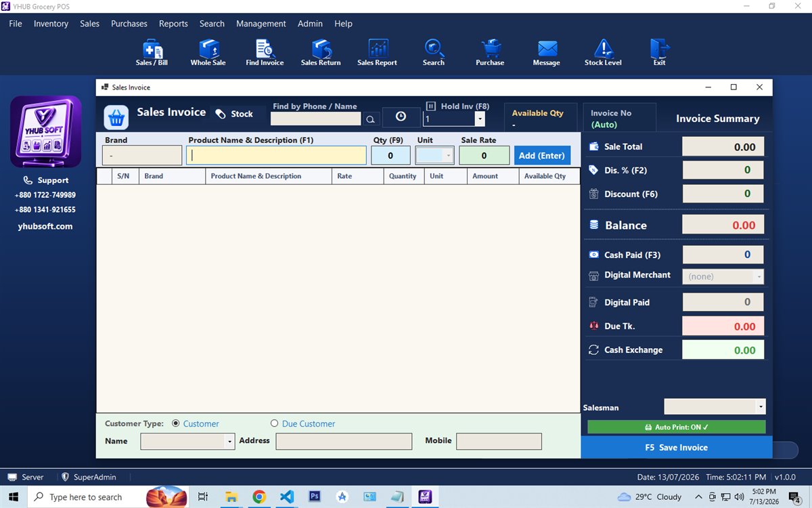Open the Reports menu
The width and height of the screenshot is (812, 508).
[x=173, y=24]
